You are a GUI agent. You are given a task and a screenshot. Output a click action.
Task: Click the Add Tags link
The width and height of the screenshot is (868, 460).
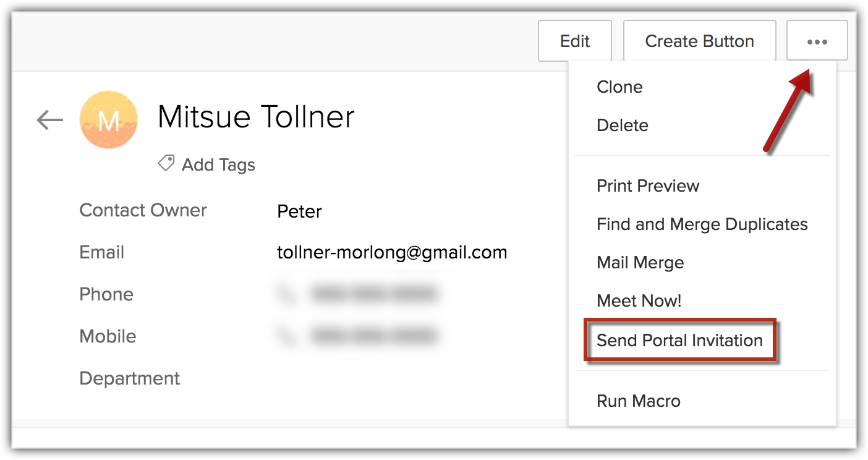click(218, 164)
